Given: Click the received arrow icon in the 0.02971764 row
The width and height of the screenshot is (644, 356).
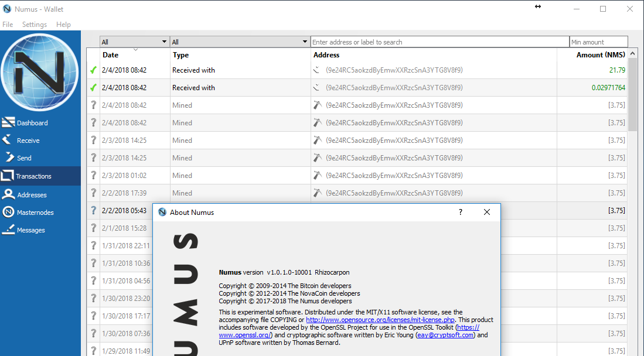Looking at the screenshot, I should (316, 88).
